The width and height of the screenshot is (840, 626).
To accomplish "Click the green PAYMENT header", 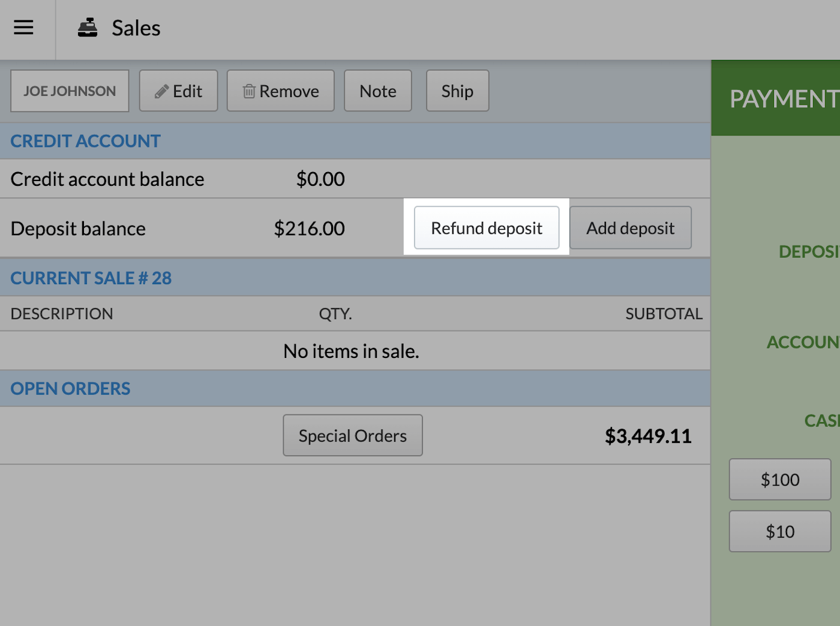I will tap(783, 99).
